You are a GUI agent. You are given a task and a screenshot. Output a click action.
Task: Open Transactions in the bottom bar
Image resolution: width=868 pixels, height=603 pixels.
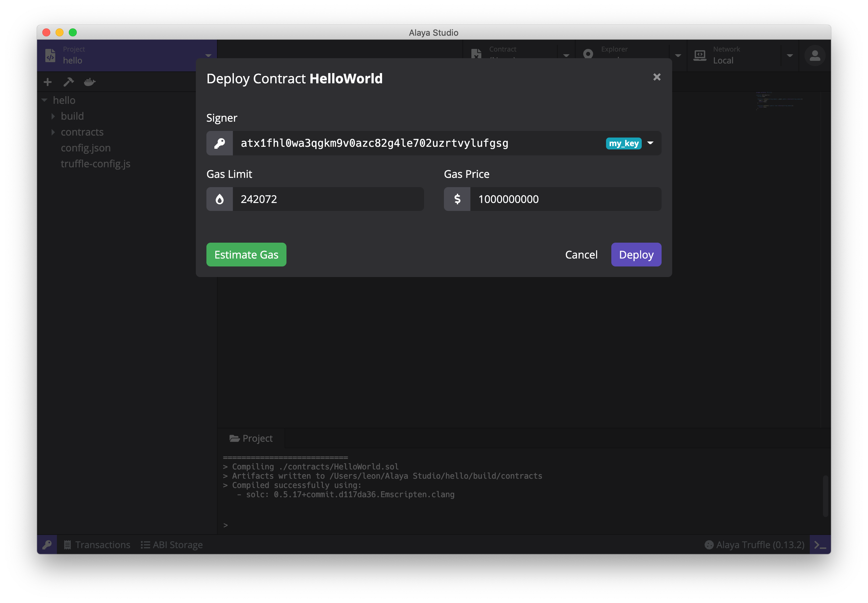[x=97, y=544]
